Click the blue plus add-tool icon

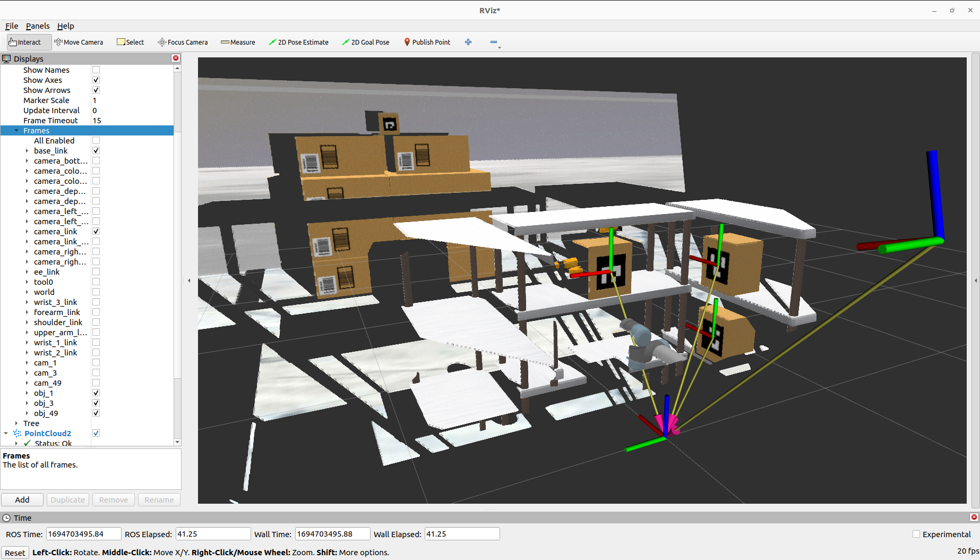coord(468,42)
